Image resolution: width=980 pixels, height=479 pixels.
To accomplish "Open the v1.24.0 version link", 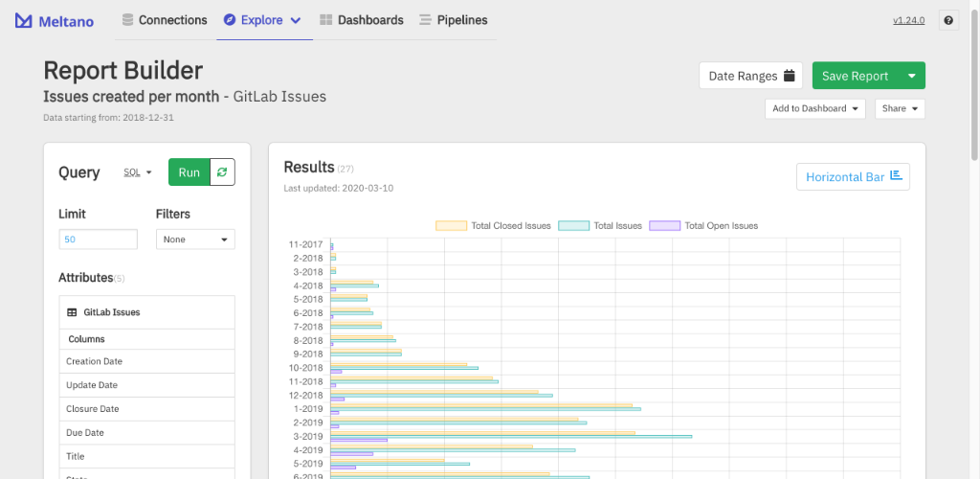I will point(909,20).
